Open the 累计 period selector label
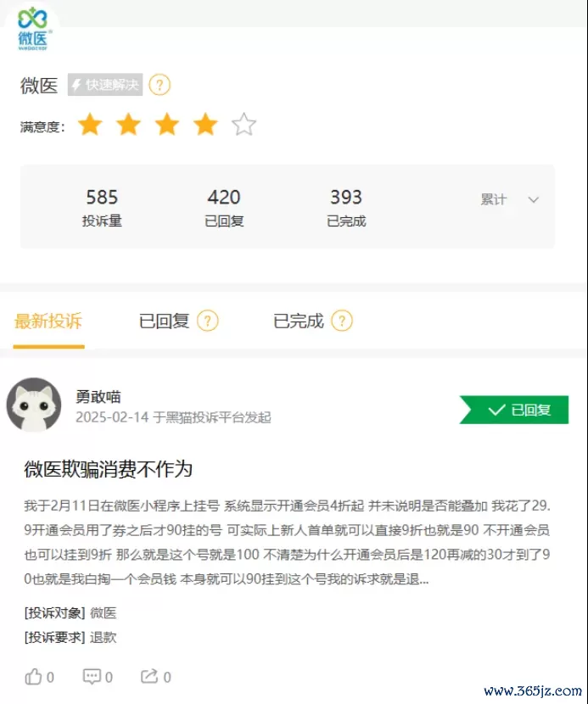 [494, 199]
